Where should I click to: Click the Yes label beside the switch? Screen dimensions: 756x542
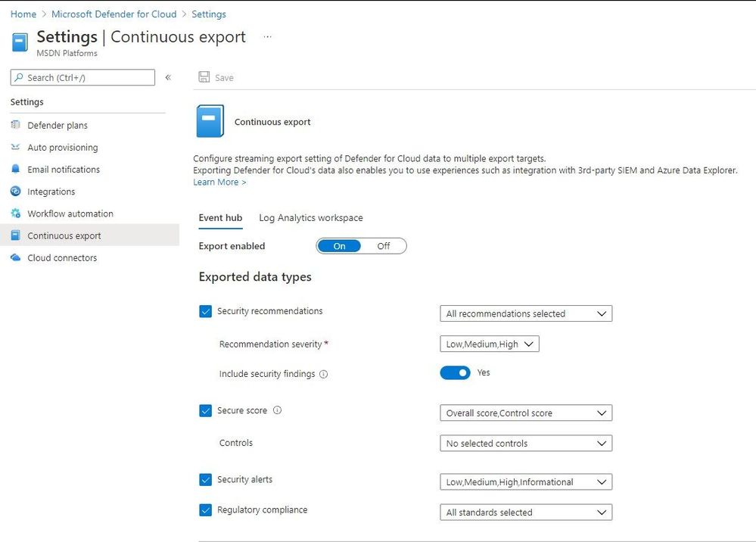tap(484, 372)
